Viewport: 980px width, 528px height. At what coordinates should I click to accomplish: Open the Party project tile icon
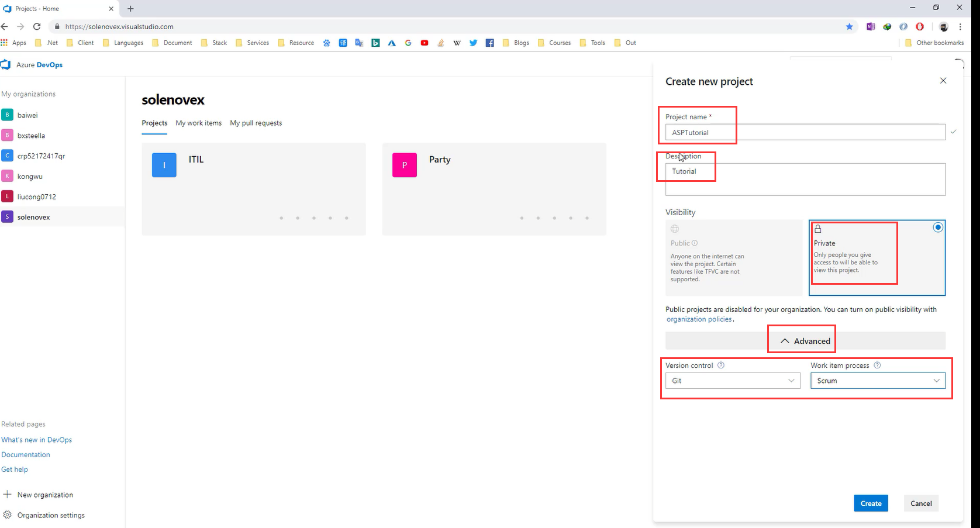405,165
